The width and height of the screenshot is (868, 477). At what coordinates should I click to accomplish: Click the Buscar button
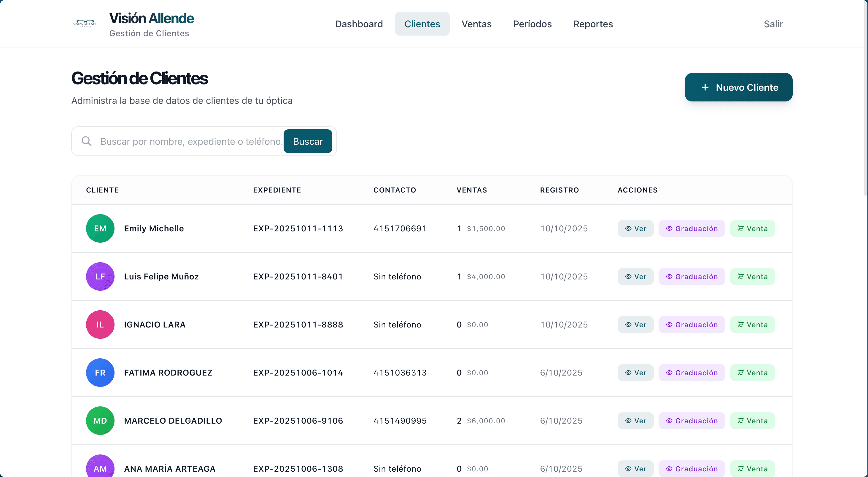coord(307,141)
